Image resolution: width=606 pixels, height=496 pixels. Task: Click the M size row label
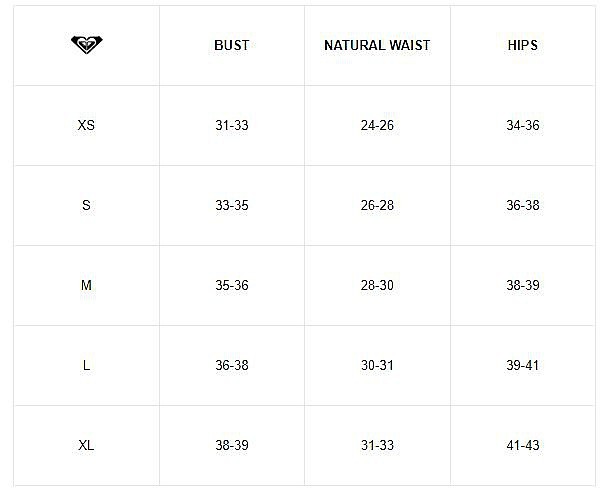(86, 285)
